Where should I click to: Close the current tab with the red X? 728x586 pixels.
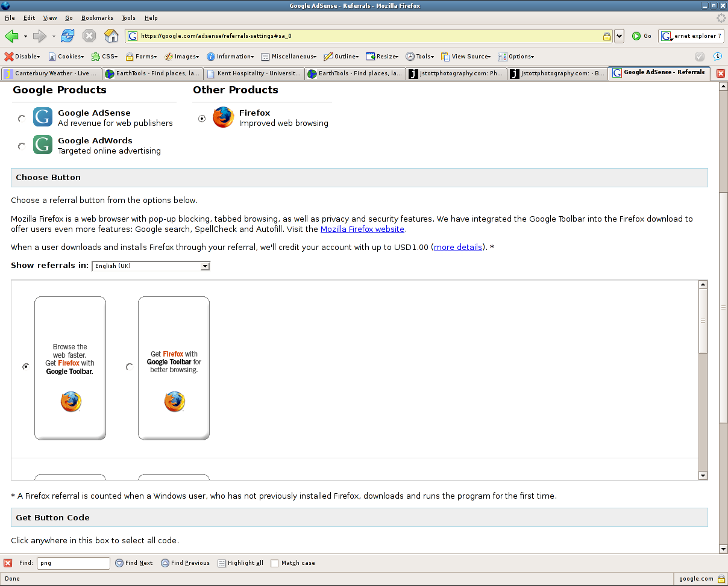pyautogui.click(x=720, y=73)
